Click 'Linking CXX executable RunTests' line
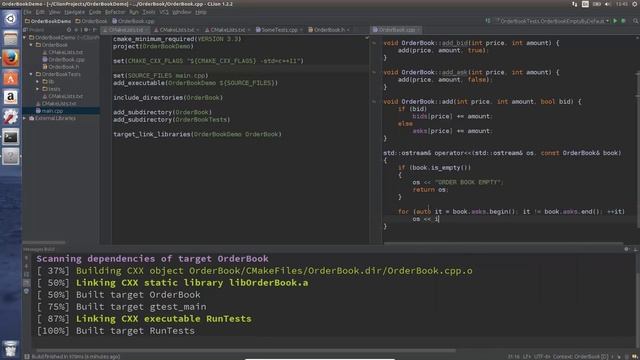The image size is (640, 360). (x=144, y=319)
